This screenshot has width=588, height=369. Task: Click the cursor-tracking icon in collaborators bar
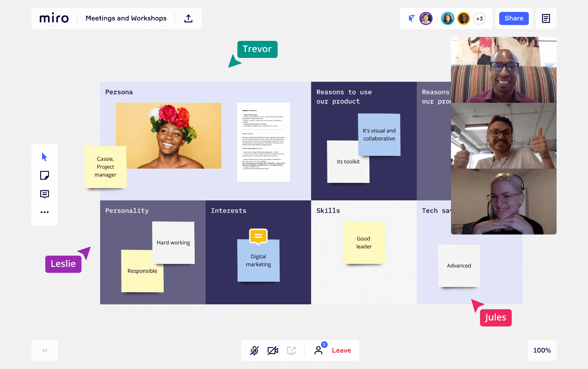click(412, 18)
